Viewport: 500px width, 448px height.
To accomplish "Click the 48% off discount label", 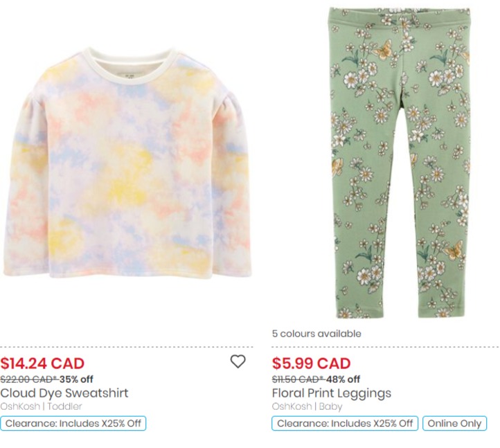I will 343,379.
